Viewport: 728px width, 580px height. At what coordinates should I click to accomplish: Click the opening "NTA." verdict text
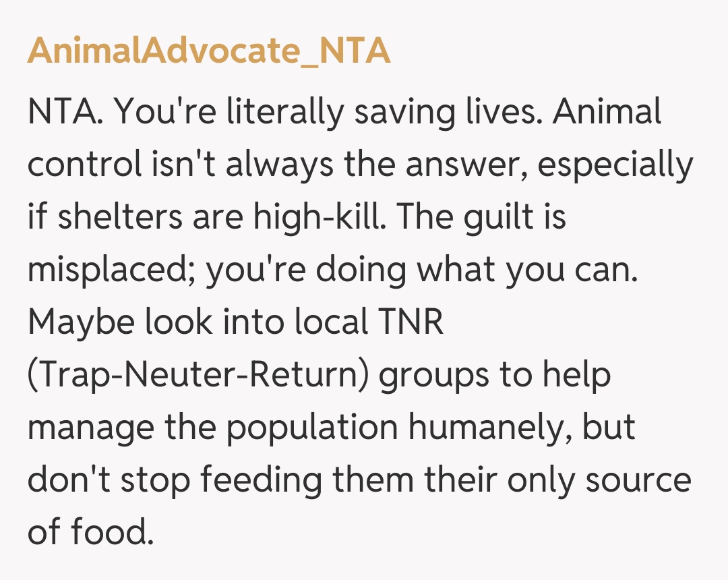[x=65, y=113]
